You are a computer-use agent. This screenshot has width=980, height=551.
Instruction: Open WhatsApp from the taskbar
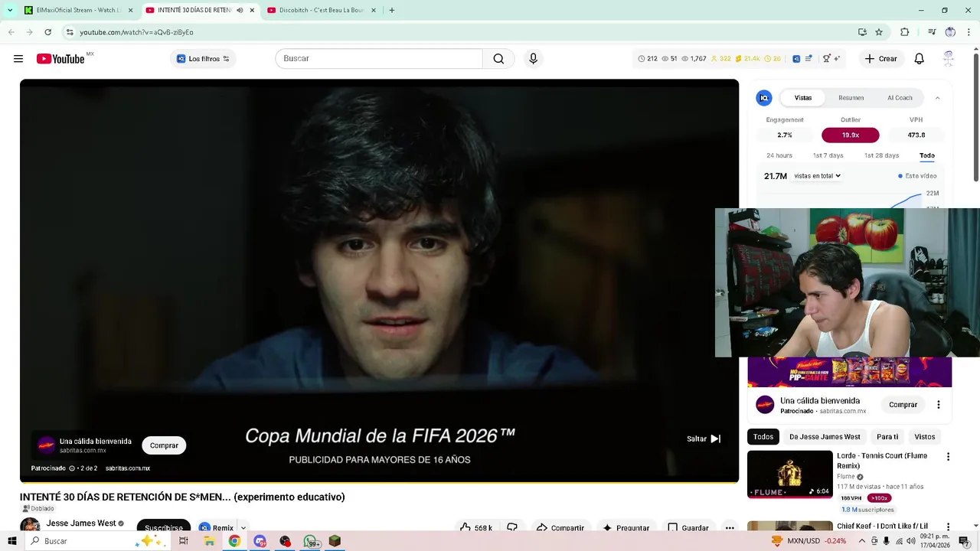[310, 541]
